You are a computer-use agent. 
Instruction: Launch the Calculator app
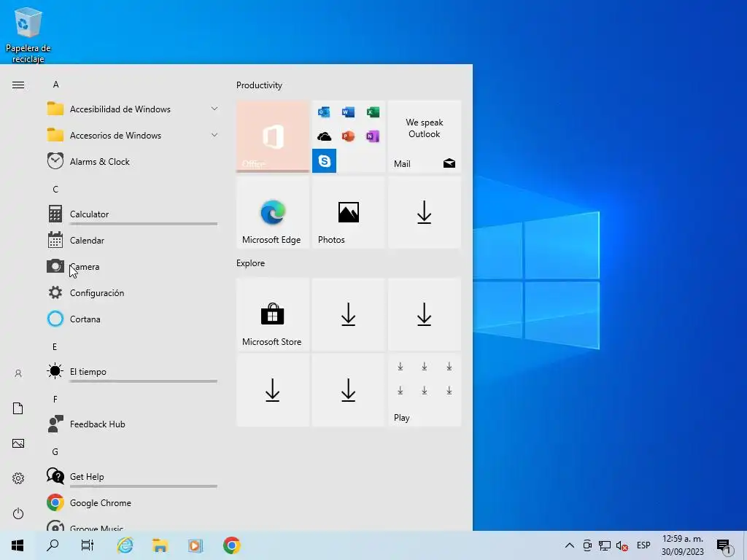[133, 214]
